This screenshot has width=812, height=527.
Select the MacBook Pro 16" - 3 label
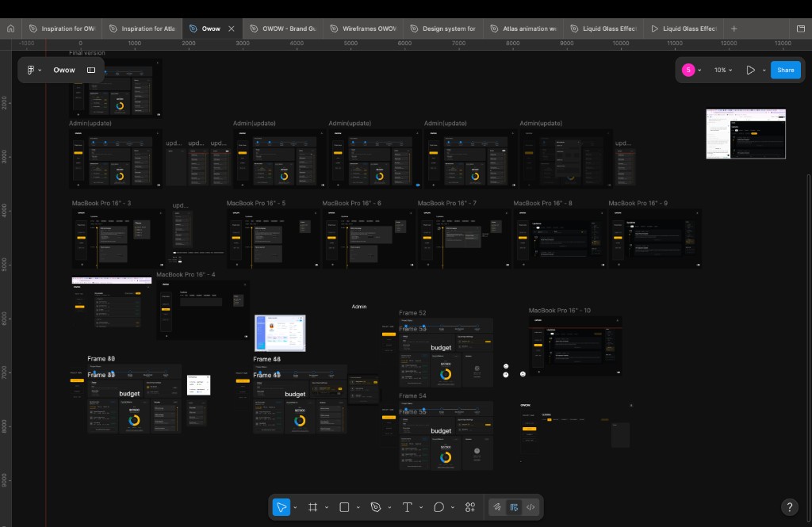(x=101, y=203)
